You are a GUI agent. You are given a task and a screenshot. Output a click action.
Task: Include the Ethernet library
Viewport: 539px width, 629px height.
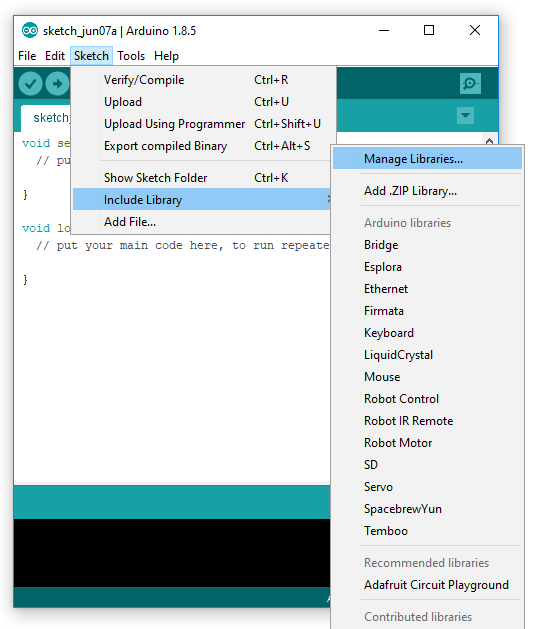click(428, 289)
